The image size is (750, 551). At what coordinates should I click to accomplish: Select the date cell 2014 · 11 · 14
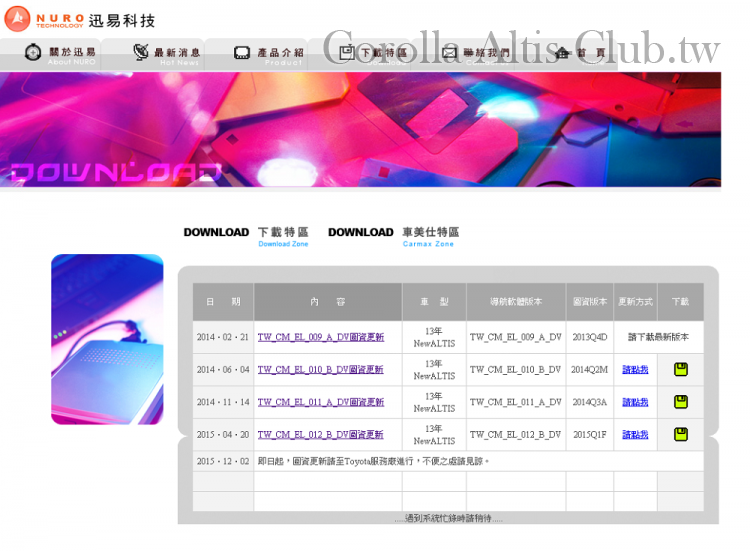click(223, 402)
